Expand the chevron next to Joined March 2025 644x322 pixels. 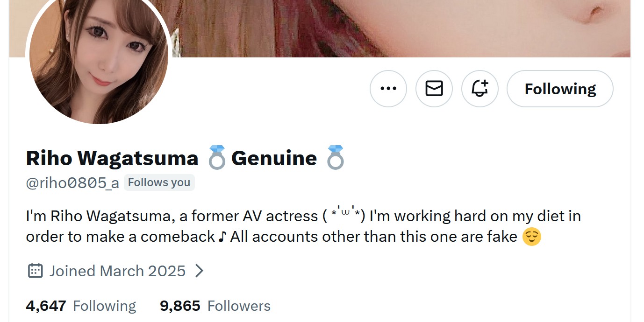(199, 271)
